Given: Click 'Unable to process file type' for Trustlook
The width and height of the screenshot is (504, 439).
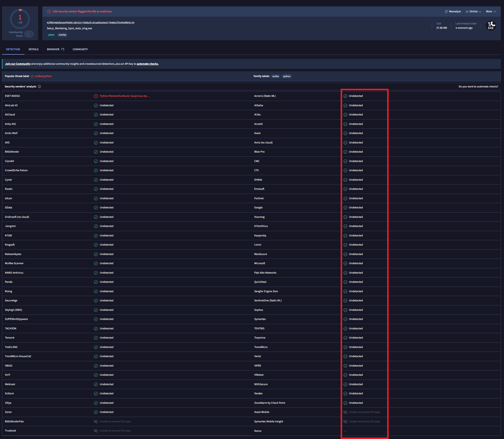Looking at the screenshot, I should (115, 431).
